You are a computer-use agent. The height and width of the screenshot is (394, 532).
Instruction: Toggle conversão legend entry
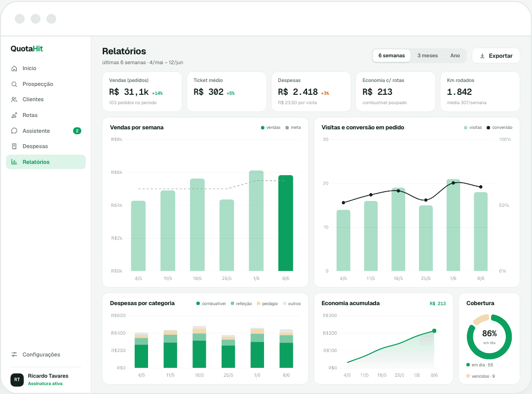(499, 127)
